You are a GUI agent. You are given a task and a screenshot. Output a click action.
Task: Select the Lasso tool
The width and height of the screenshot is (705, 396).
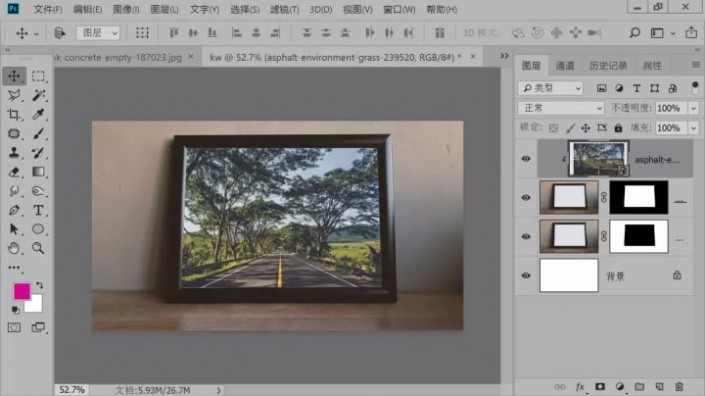click(x=14, y=95)
